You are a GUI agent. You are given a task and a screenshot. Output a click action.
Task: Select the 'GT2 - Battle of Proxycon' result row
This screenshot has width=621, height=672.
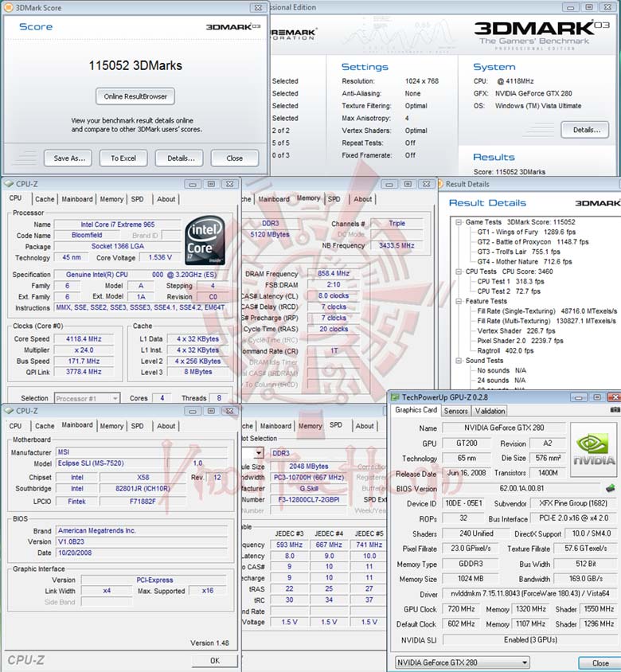click(533, 242)
